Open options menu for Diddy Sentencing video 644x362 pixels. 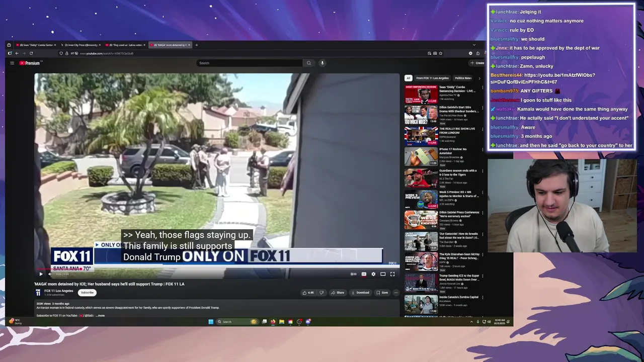pos(482,87)
